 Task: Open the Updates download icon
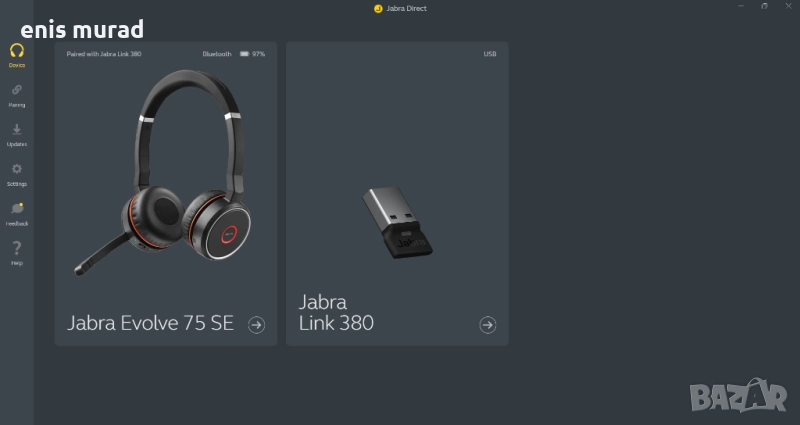tap(17, 129)
